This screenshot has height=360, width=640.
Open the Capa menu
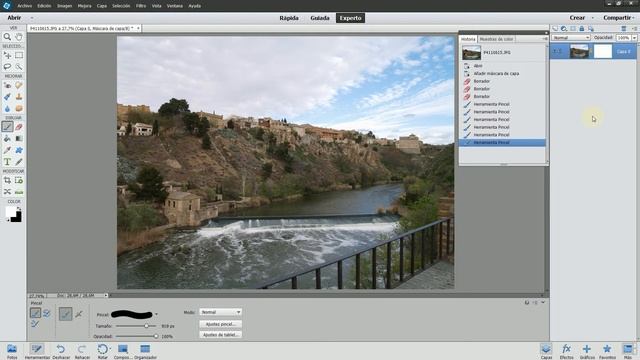(x=102, y=6)
